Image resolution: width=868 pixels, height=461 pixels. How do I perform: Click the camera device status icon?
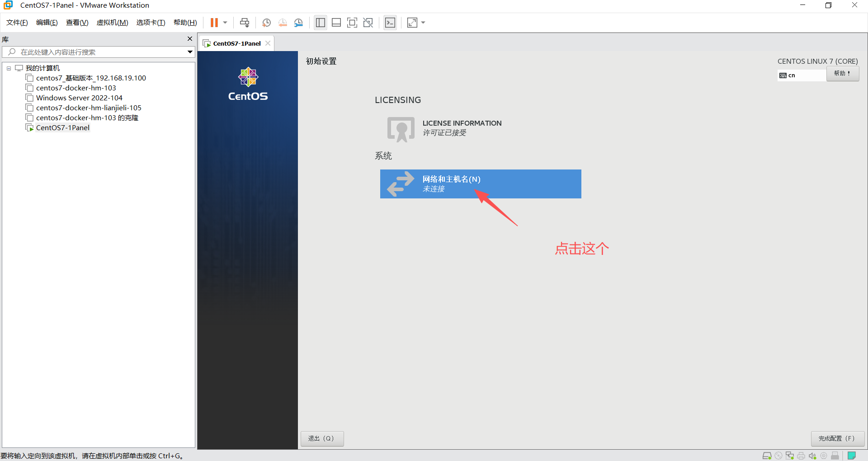[824, 456]
